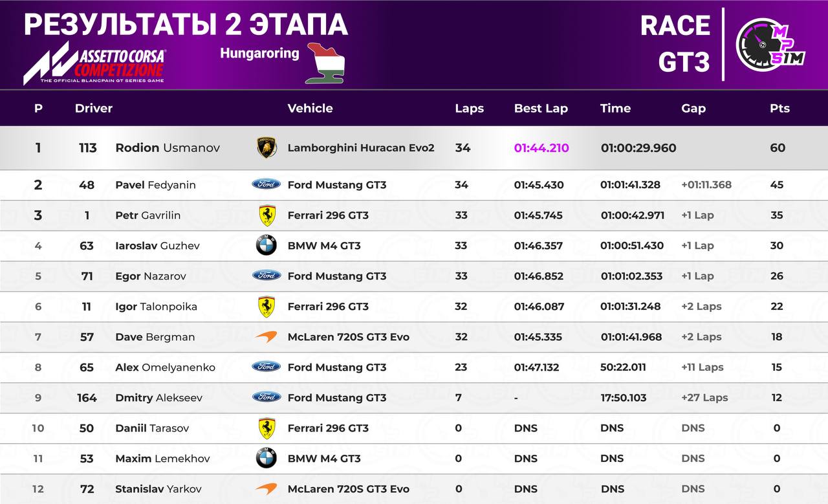Viewport: 828px width, 504px height.
Task: Click the BMW logo in Maxim Lemekhov's row
Action: click(x=267, y=459)
